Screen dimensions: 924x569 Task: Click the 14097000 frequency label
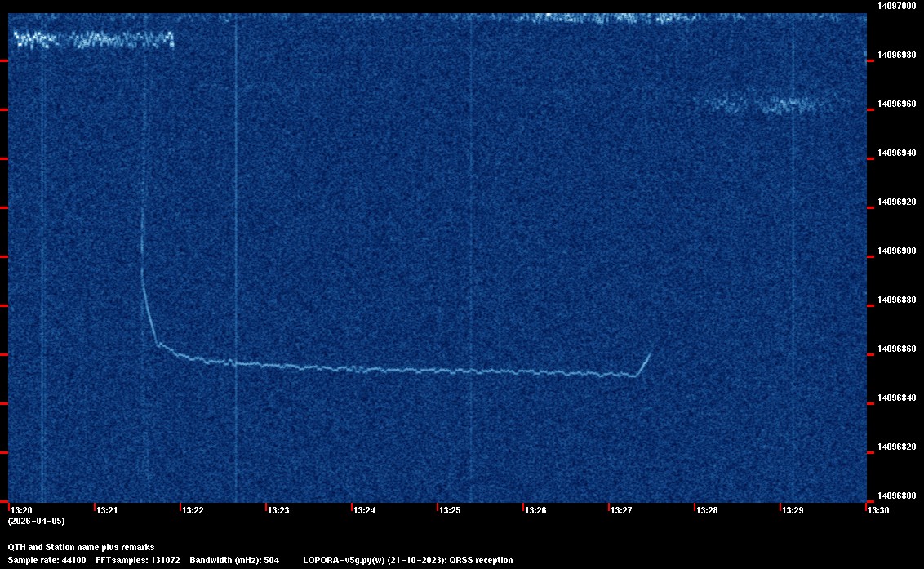pos(897,6)
